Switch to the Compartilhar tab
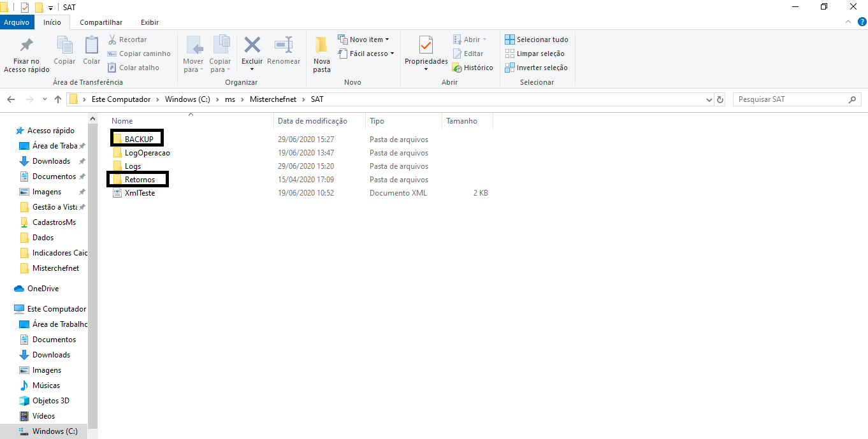 click(101, 22)
